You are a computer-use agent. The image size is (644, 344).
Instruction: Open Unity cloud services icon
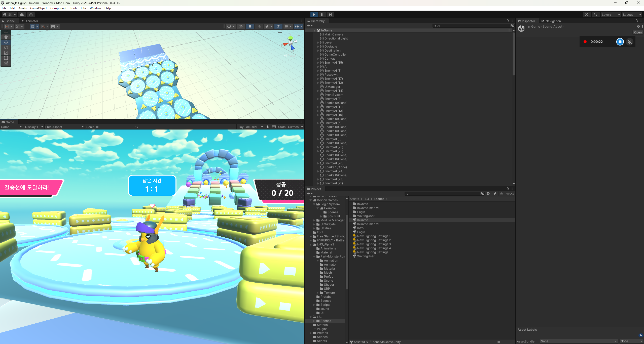coord(22,15)
